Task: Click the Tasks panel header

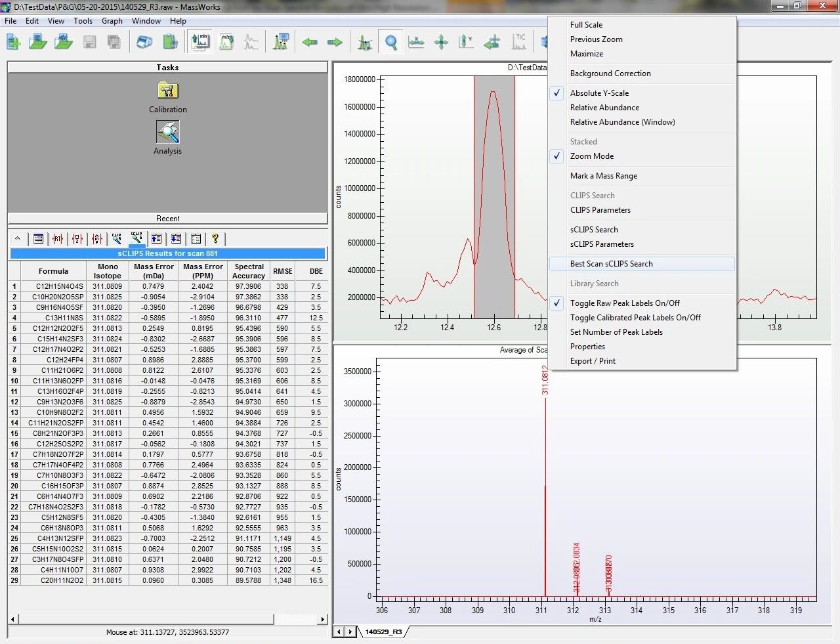Action: pos(167,68)
